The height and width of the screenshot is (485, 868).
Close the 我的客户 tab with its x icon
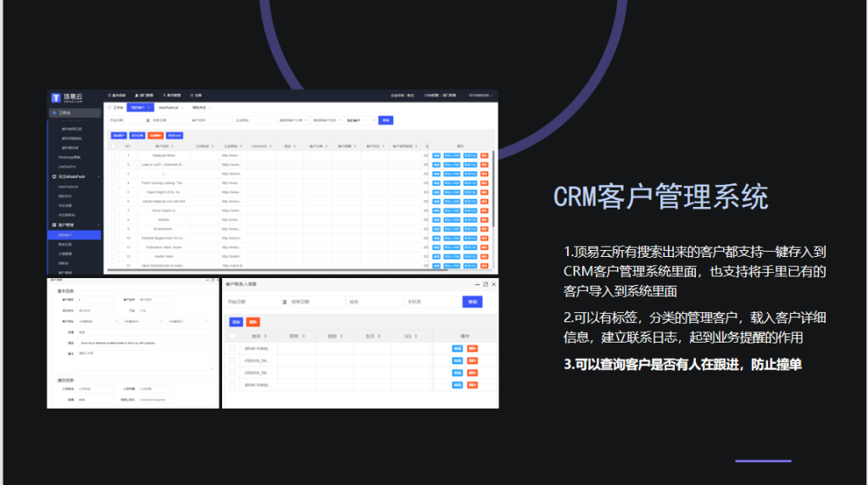point(149,108)
